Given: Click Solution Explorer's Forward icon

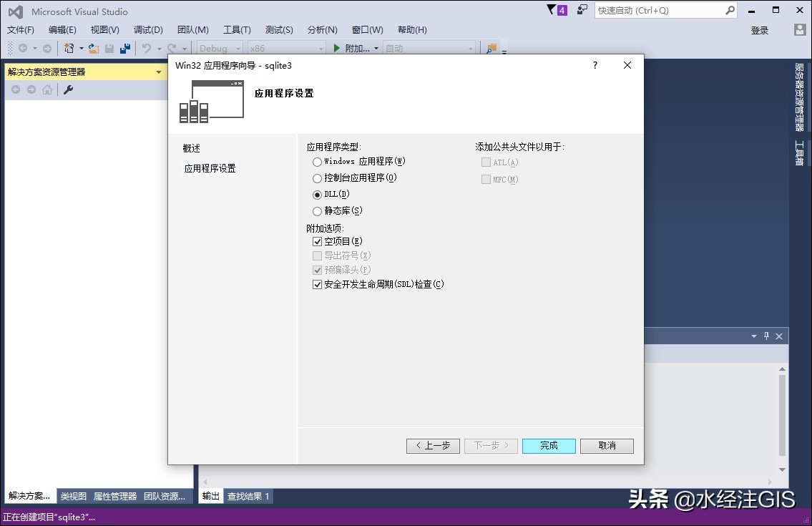Looking at the screenshot, I should [x=31, y=89].
